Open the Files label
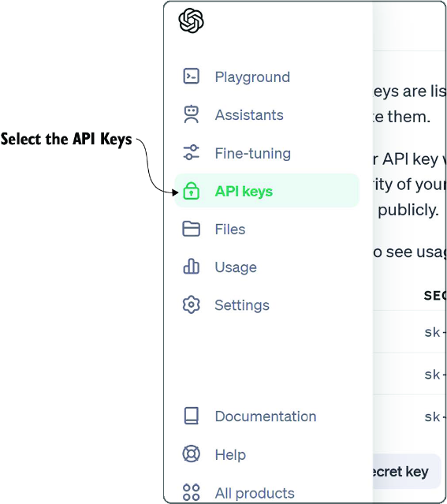 230,230
